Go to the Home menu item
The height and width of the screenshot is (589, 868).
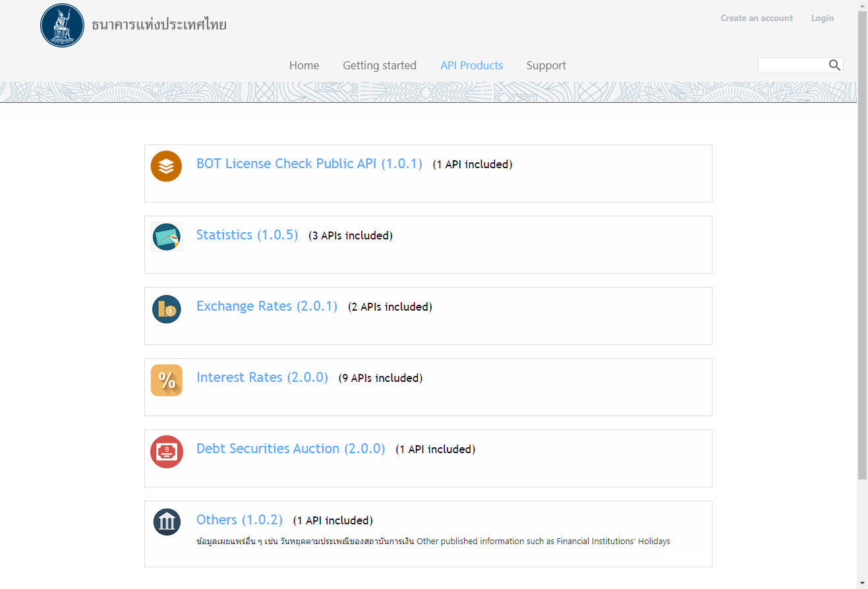coord(304,65)
